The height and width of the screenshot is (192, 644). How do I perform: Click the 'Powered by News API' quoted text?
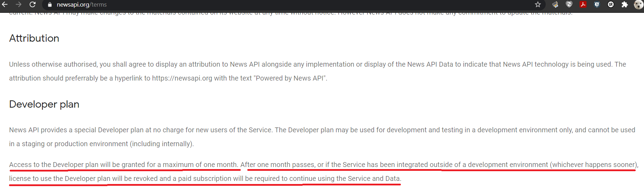pos(290,78)
